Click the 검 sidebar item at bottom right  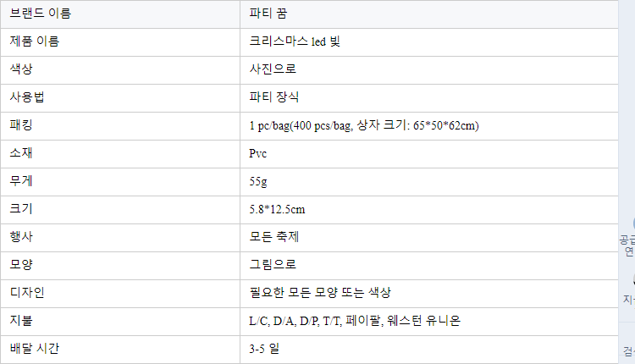click(629, 351)
